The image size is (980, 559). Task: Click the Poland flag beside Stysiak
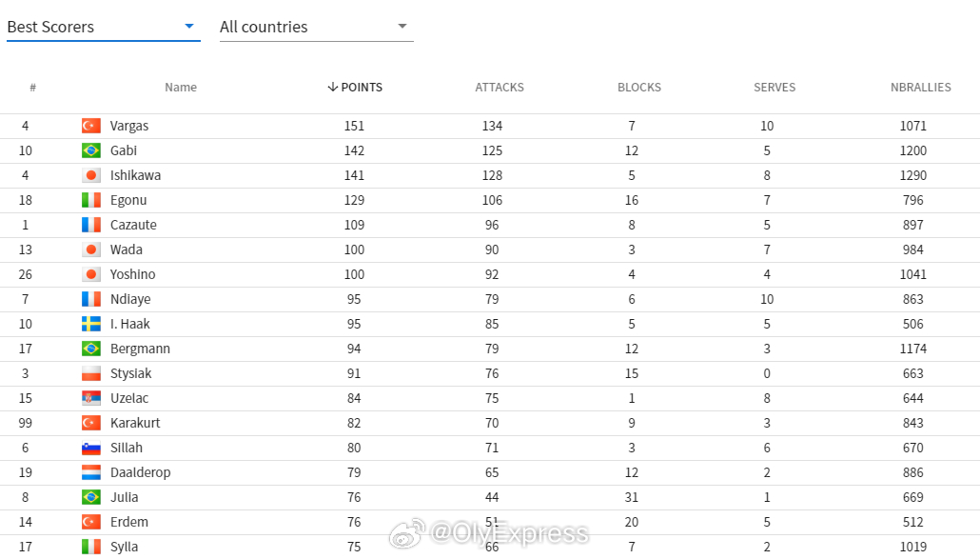91,373
